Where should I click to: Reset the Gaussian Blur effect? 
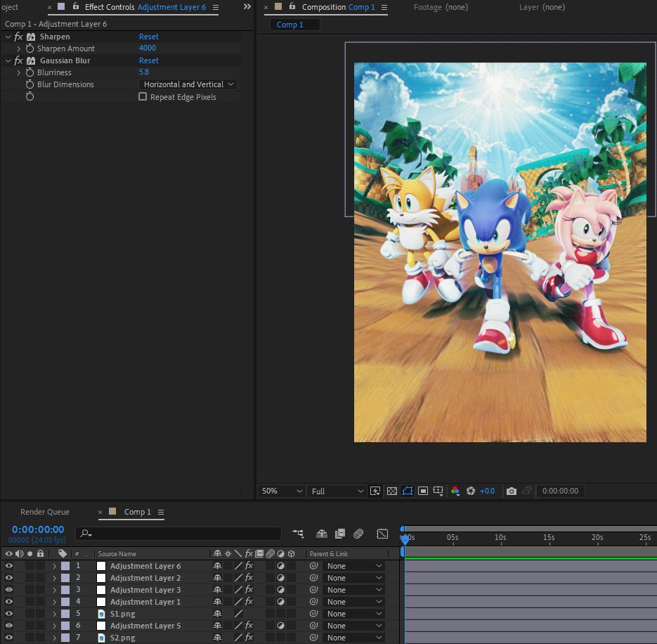coord(149,60)
